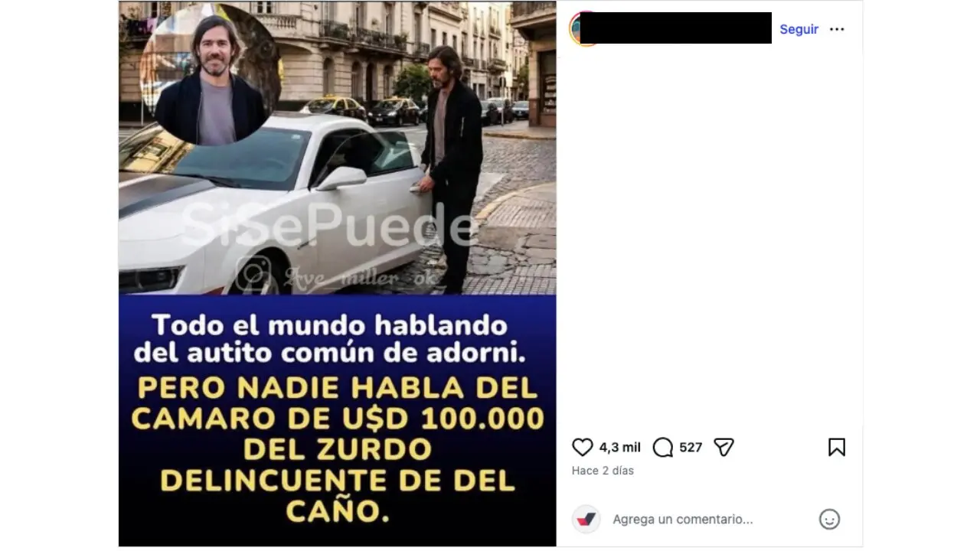Click the white Camaro in the photo
The height and width of the screenshot is (551, 980).
point(276,205)
